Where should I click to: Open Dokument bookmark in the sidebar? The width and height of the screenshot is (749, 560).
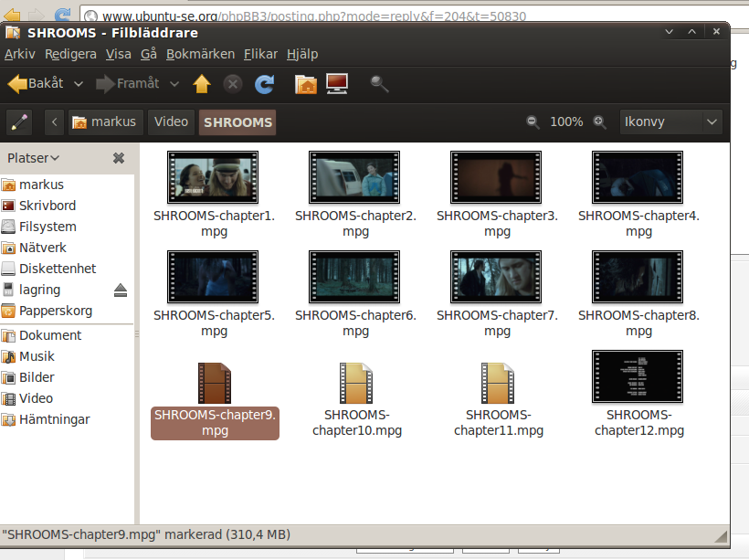(x=67, y=335)
